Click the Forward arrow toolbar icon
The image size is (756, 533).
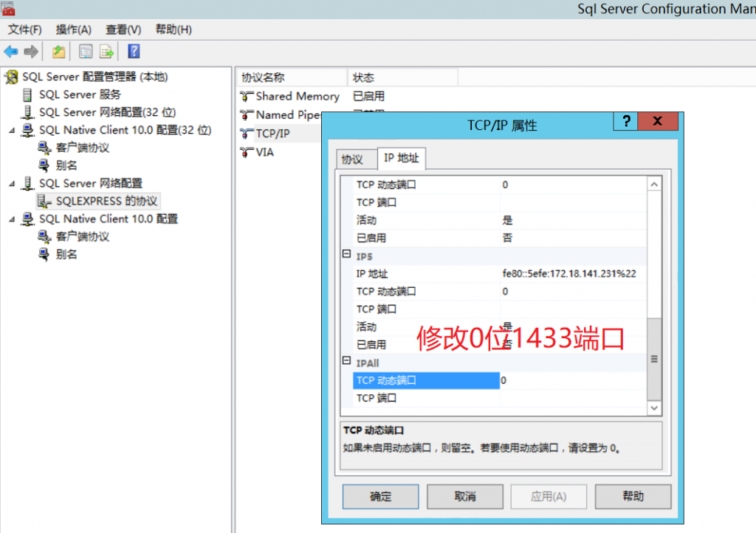pyautogui.click(x=31, y=52)
